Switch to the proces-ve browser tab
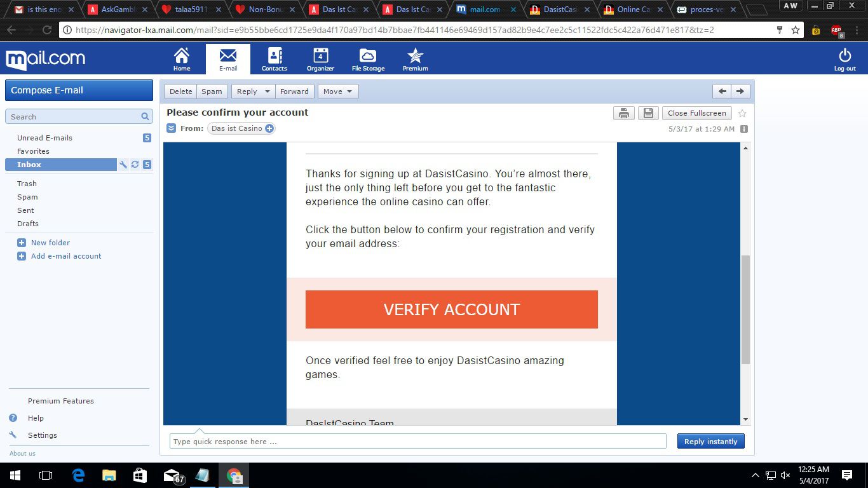This screenshot has width=868, height=488. pos(707,10)
